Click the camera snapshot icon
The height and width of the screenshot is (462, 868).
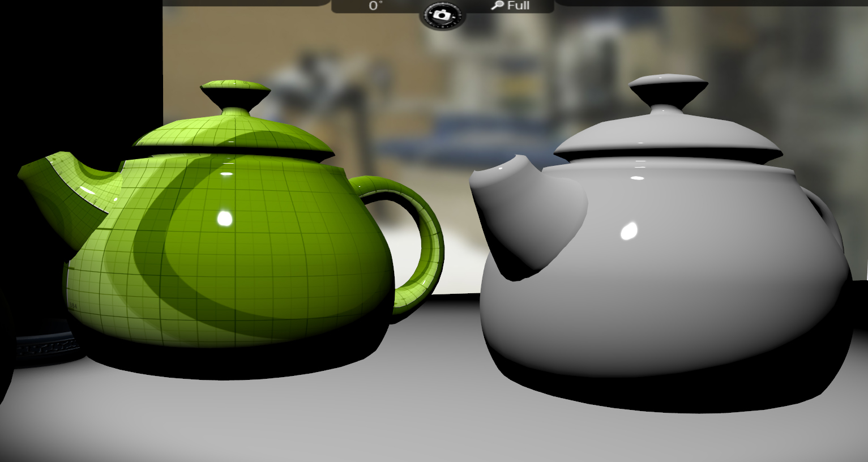point(442,15)
